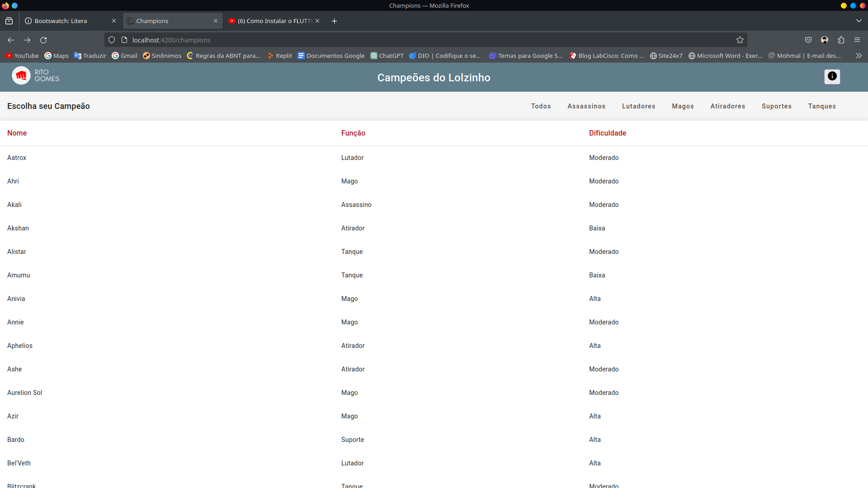Save page to Pocket
This screenshot has width=868, height=488.
808,40
